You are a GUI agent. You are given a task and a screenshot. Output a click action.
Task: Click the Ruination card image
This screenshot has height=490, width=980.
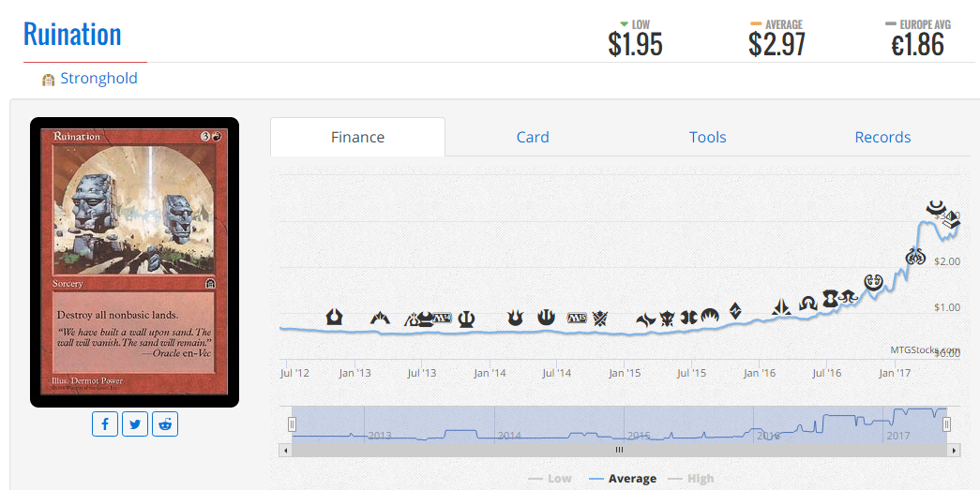[134, 262]
